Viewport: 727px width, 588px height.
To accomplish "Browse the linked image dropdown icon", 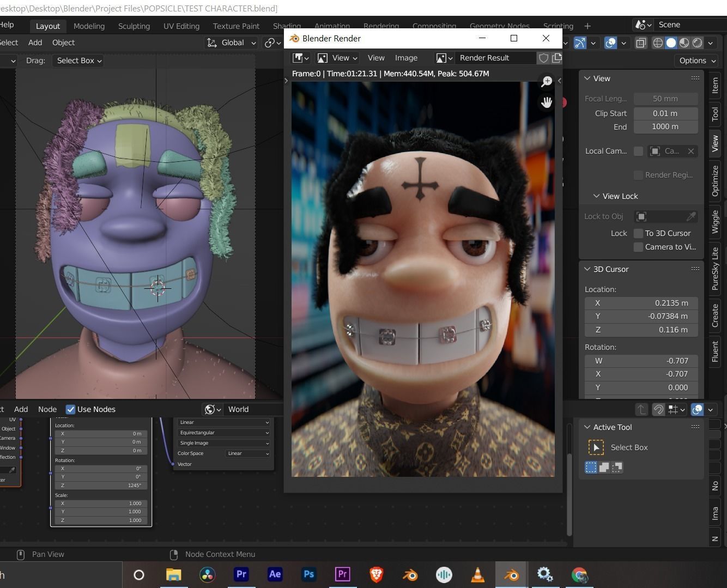I will (x=444, y=58).
